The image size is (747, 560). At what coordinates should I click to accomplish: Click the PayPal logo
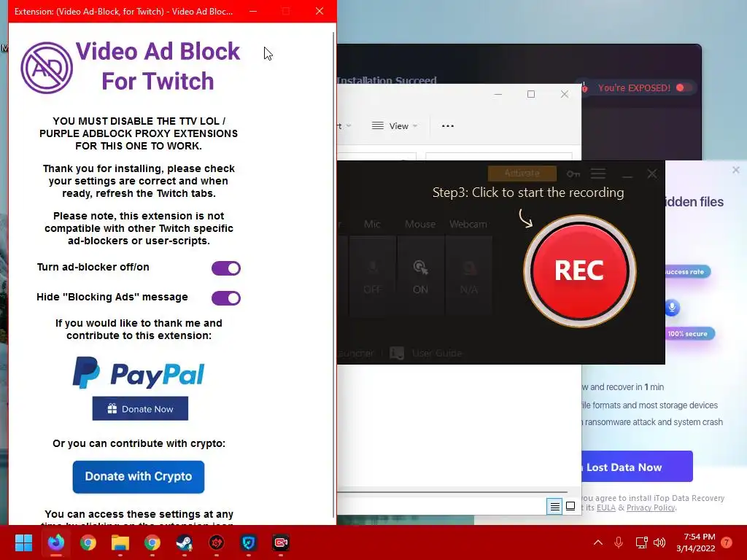139,373
